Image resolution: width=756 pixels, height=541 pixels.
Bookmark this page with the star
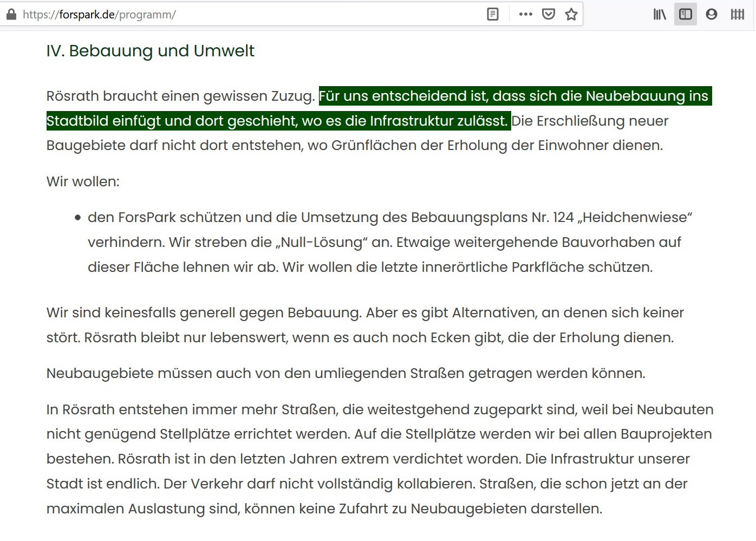(571, 15)
